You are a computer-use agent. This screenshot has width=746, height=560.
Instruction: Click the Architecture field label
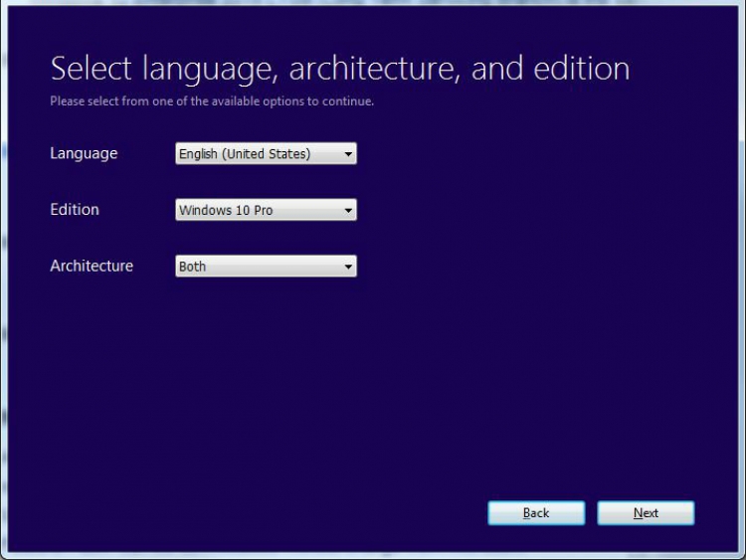point(92,266)
